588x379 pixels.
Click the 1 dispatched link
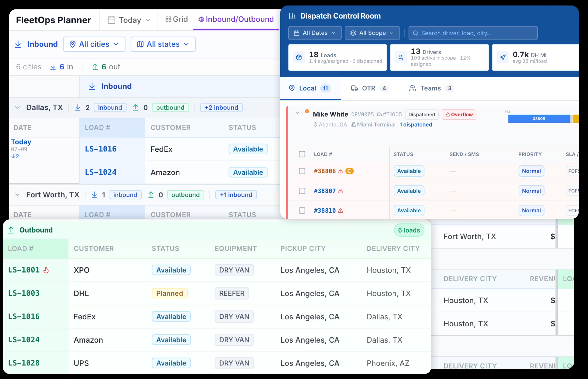point(416,125)
